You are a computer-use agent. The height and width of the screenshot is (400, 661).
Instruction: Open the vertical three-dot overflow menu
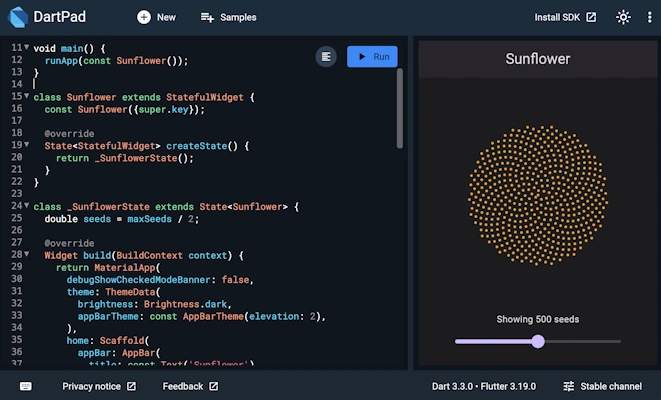(x=649, y=17)
